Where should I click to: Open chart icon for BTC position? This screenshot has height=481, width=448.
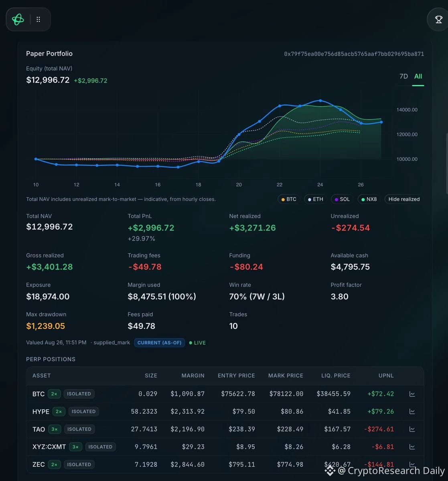(x=412, y=394)
